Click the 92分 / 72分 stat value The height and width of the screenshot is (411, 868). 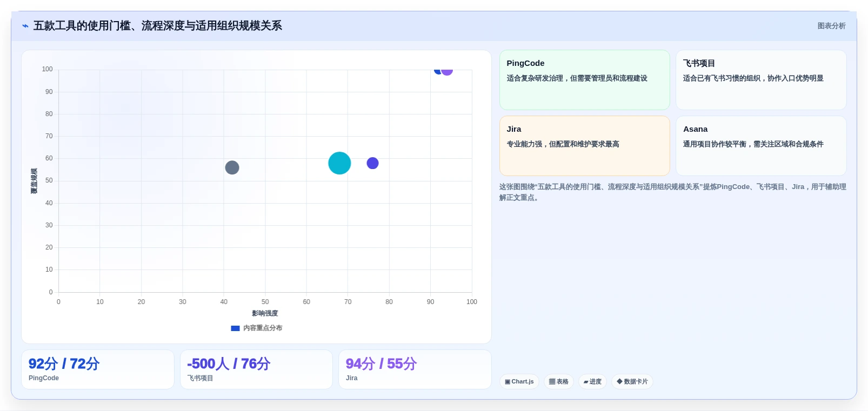point(64,364)
